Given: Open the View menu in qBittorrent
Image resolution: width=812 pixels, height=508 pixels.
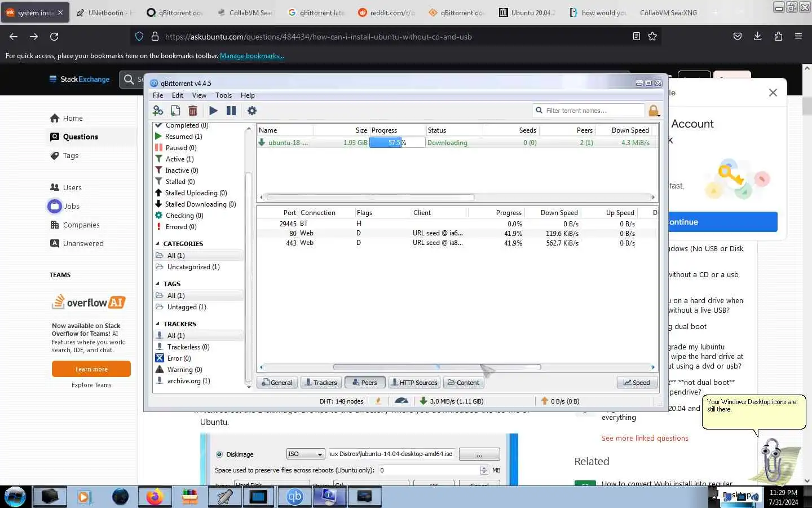Looking at the screenshot, I should coord(199,95).
